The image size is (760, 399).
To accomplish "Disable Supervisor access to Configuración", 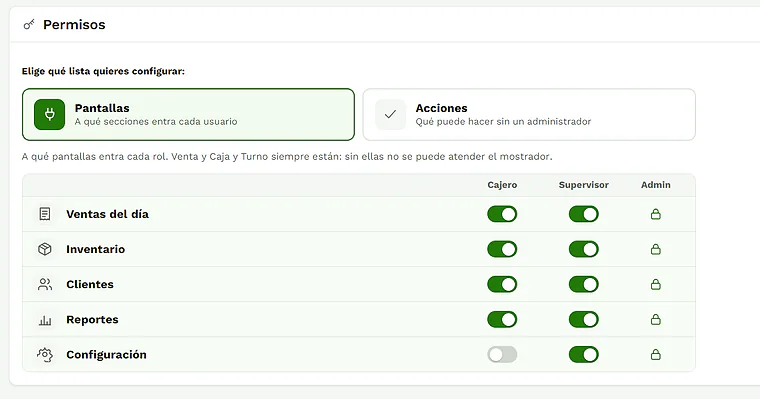I will click(x=584, y=354).
